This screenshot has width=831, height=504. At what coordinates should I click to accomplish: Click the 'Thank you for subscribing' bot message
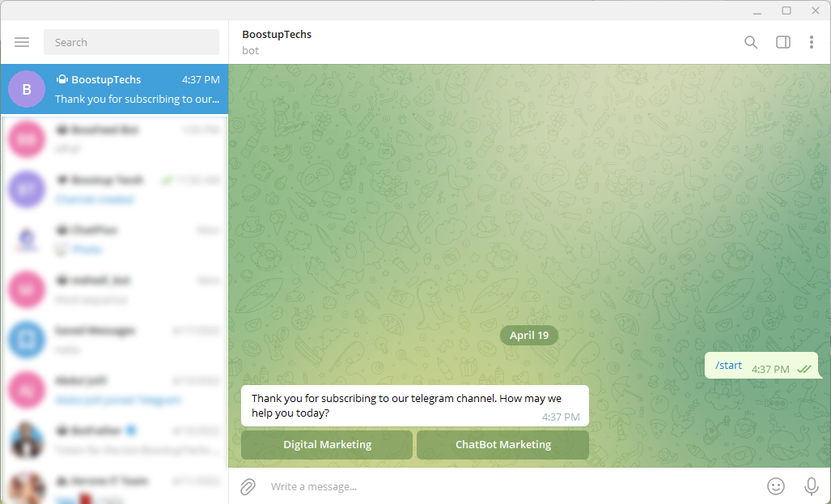(415, 406)
